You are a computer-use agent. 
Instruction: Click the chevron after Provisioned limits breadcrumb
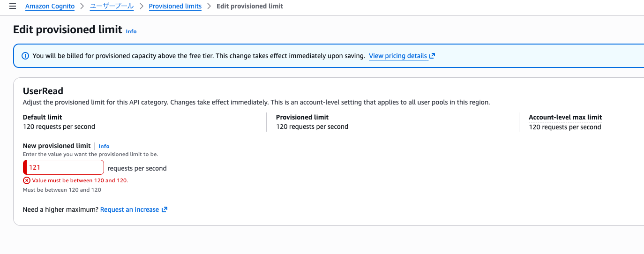pyautogui.click(x=209, y=6)
